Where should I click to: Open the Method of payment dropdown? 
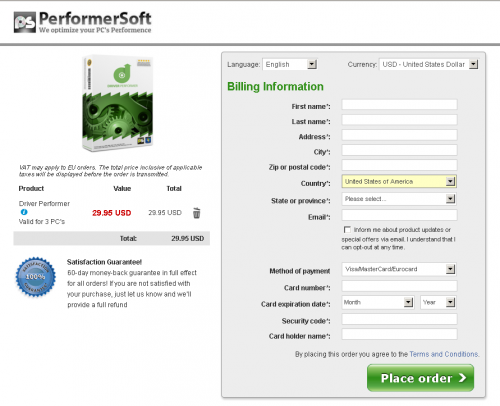(x=399, y=269)
